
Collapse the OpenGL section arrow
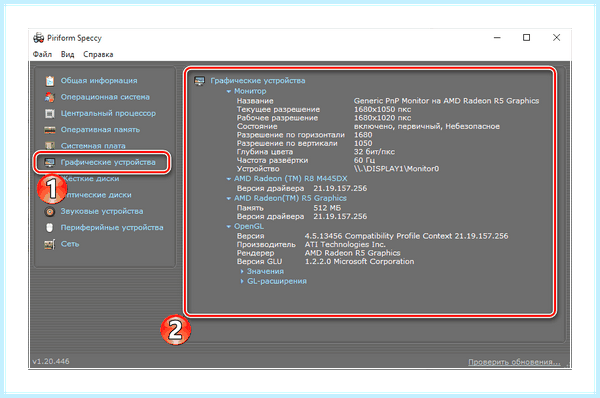pyautogui.click(x=228, y=227)
